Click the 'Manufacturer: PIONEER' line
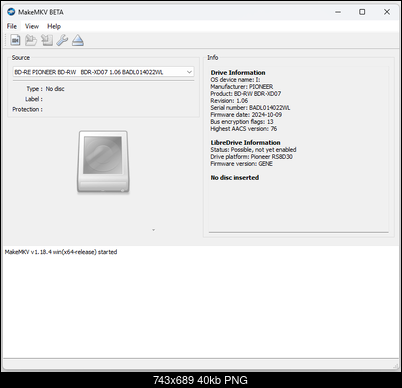The height and width of the screenshot is (388, 402). [242, 87]
